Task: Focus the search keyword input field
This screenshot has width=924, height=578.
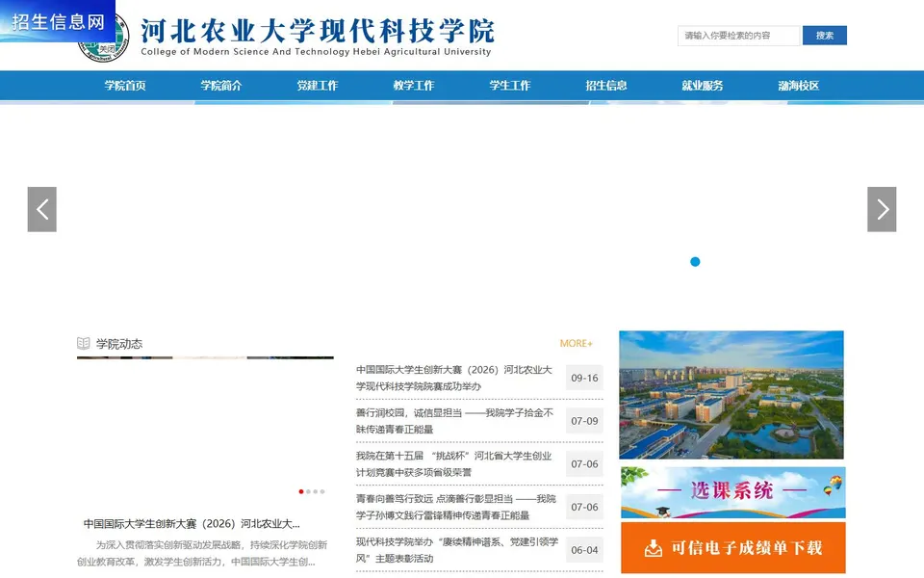Action: (738, 36)
